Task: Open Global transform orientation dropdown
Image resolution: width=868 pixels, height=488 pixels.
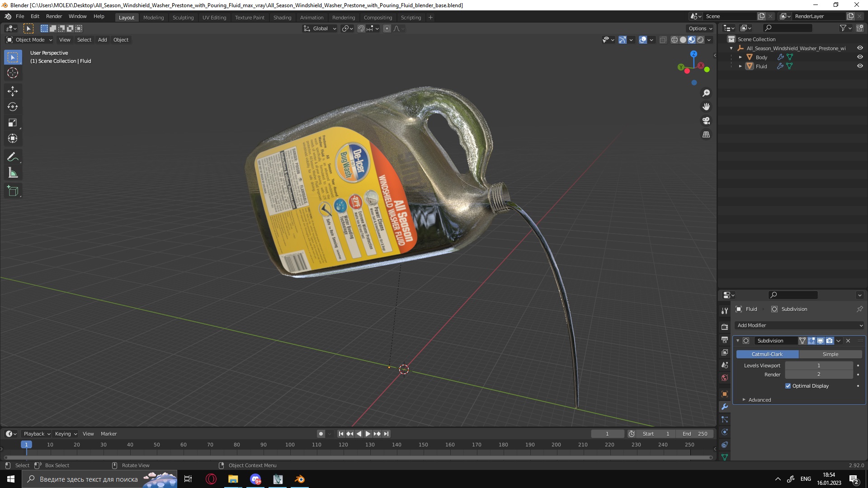Action: pos(320,28)
